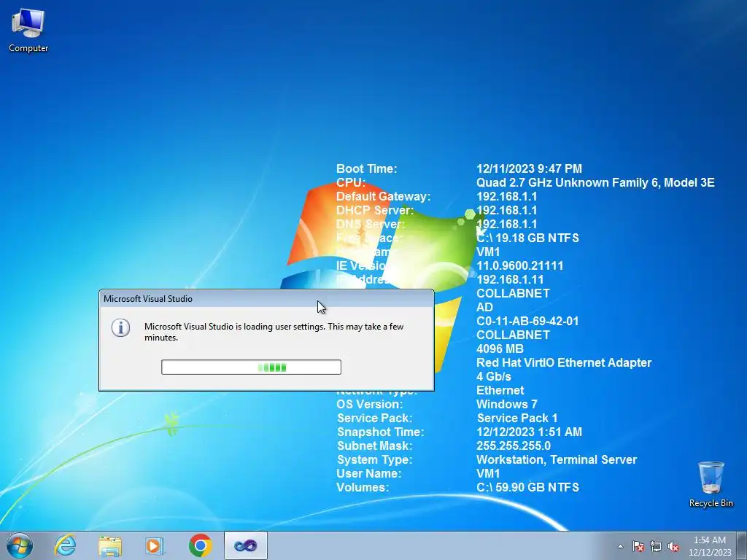Click the loading progress bar
747x560 pixels.
pyautogui.click(x=251, y=367)
